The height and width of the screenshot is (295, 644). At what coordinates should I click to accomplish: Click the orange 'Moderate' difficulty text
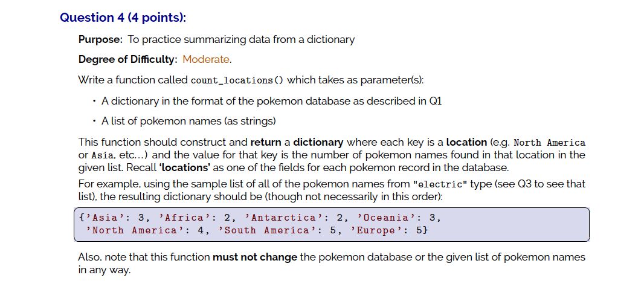point(206,59)
